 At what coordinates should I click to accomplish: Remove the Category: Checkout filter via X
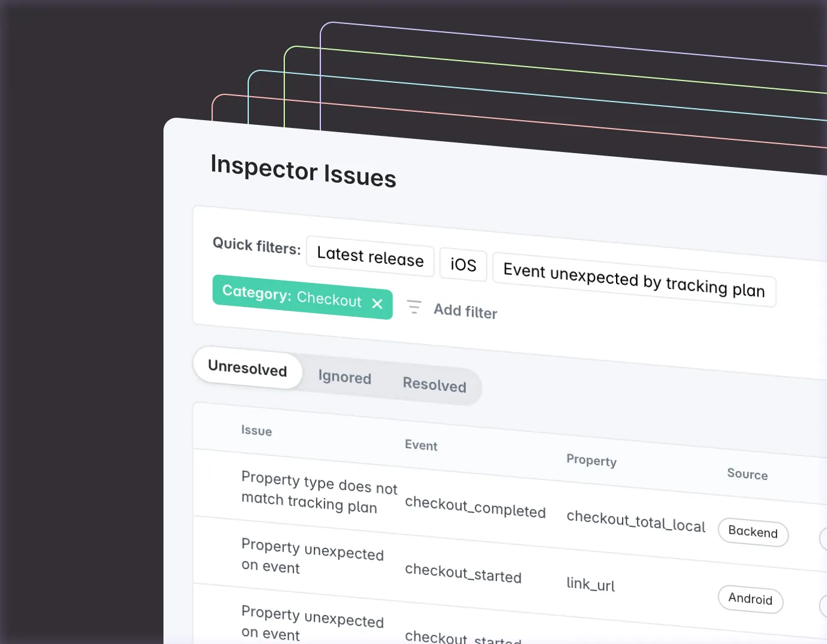point(377,304)
